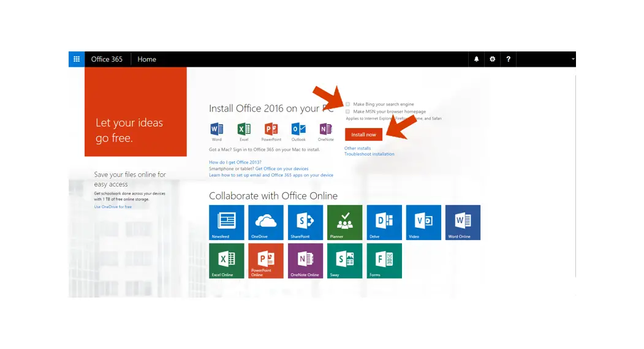Open the Word Online tile
644x349 pixels.
[463, 222]
